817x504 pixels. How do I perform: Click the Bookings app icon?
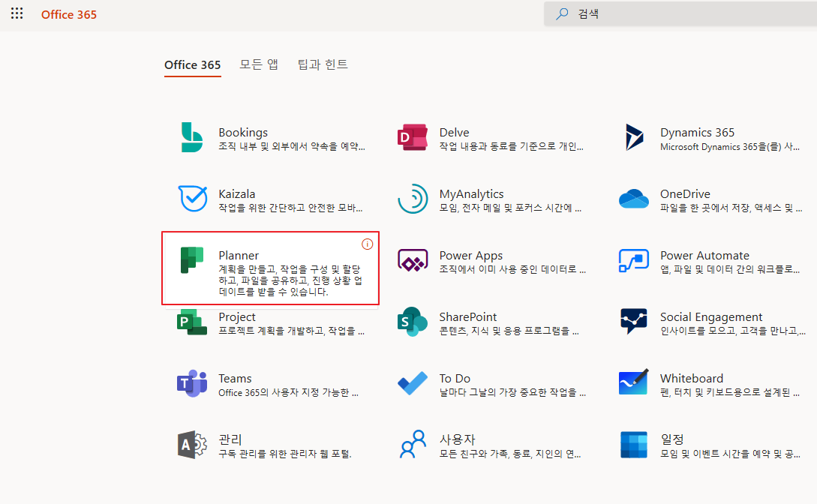pos(192,137)
